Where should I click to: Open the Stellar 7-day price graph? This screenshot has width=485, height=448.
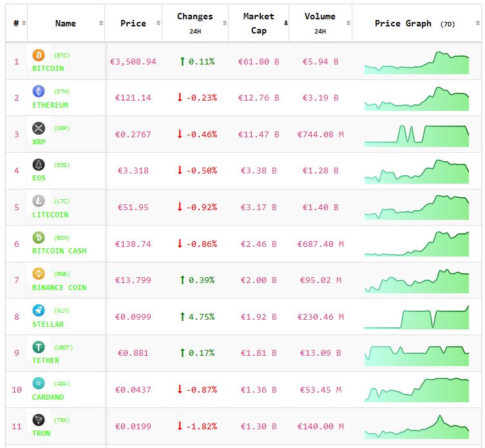point(416,317)
